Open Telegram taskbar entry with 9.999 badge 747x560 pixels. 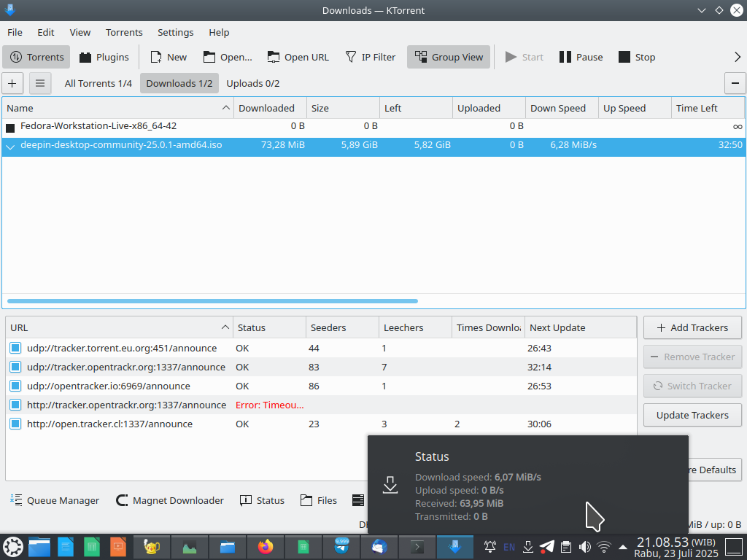click(x=341, y=547)
